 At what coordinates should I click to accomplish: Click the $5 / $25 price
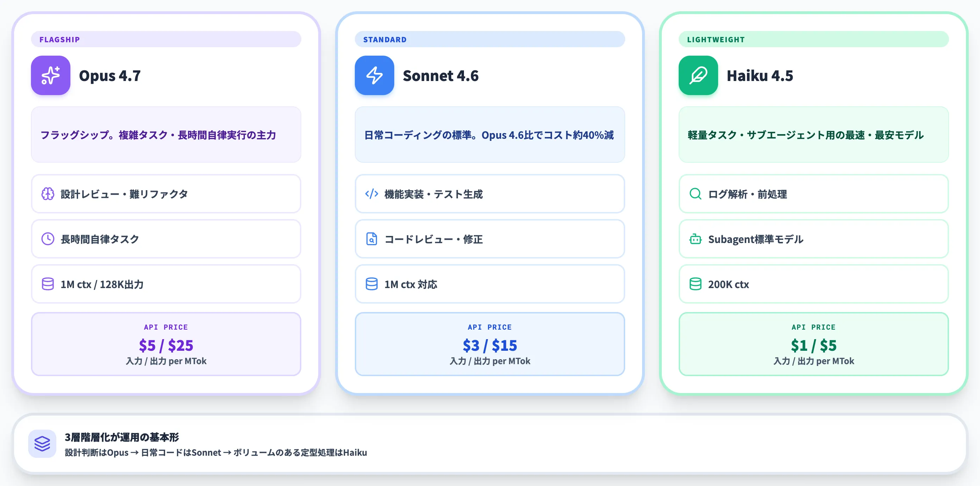[x=166, y=345]
